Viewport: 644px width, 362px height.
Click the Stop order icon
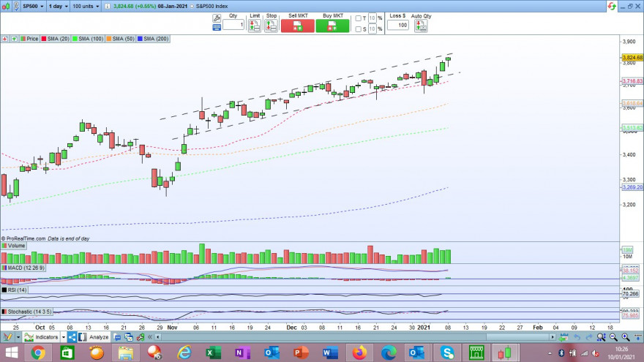(271, 26)
